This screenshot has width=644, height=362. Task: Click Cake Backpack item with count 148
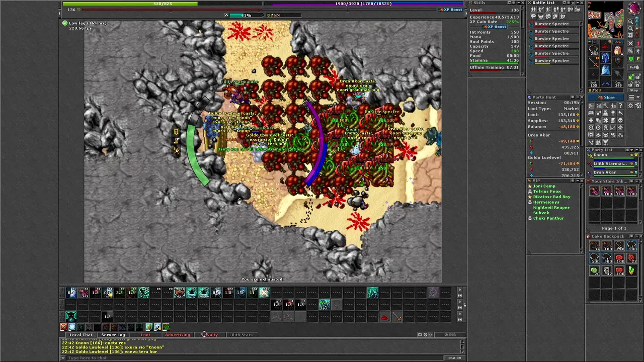619,245
